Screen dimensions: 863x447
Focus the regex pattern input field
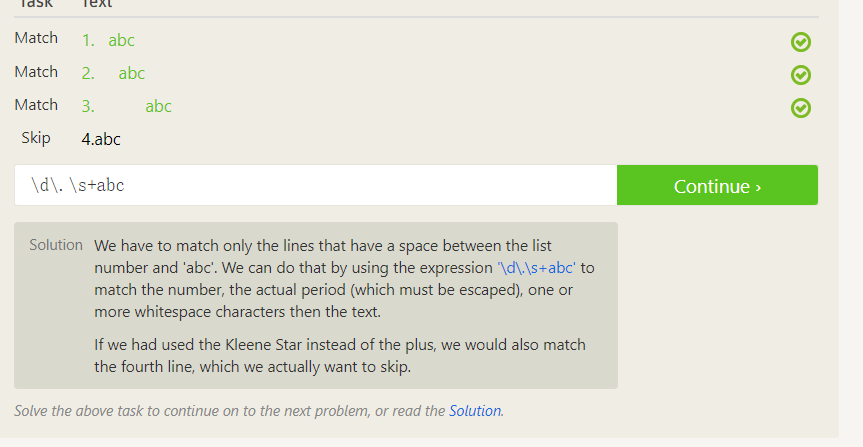(x=315, y=186)
